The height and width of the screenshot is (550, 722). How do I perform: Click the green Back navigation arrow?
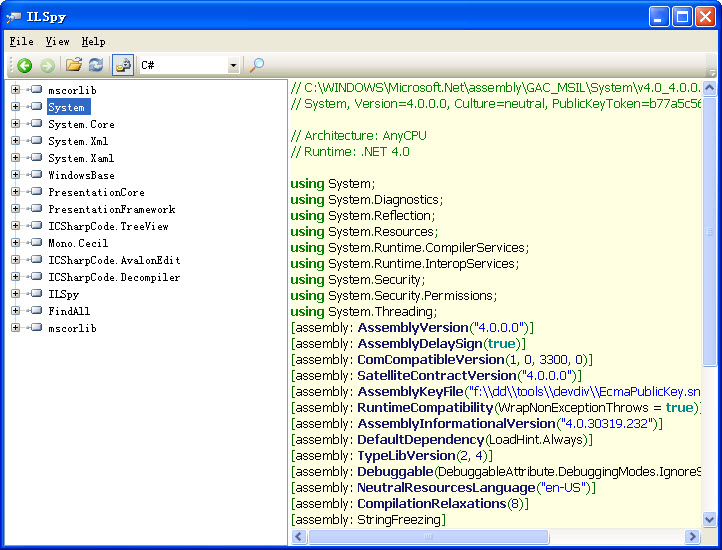tap(24, 65)
